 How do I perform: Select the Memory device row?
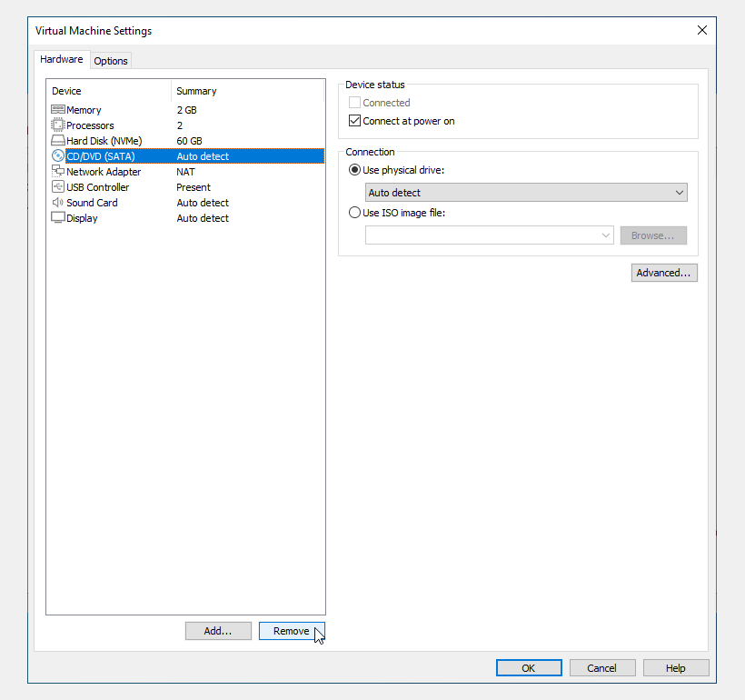(187, 110)
